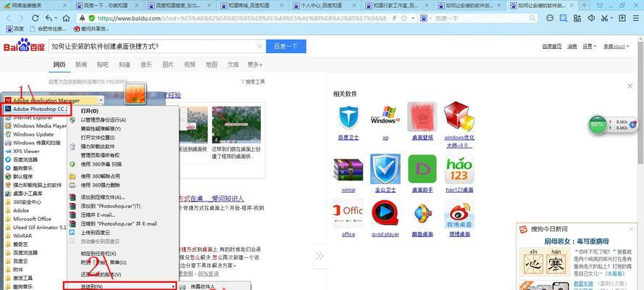Click the browser address bar URL
This screenshot has width=644, height=290.
(x=241, y=18)
